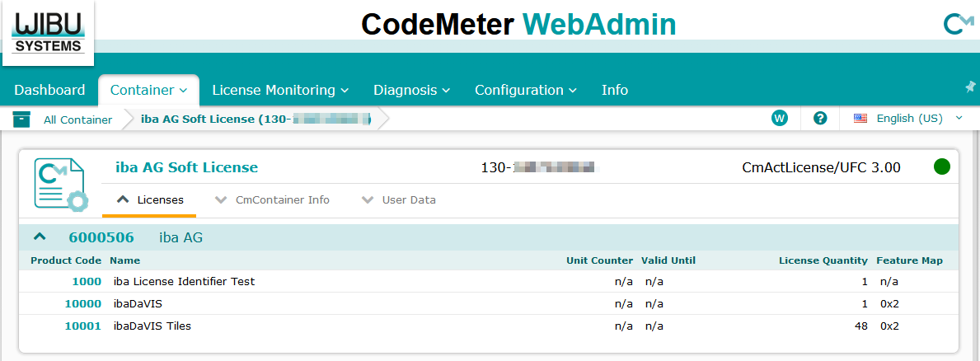Click the iba AG Soft License breadcrumb
Image resolution: width=980 pixels, height=361 pixels.
[256, 120]
